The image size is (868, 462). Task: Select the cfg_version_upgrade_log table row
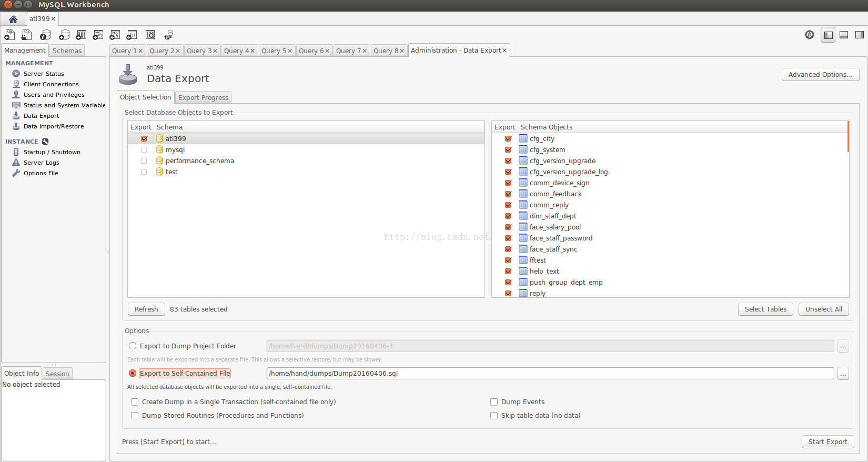[x=670, y=172]
